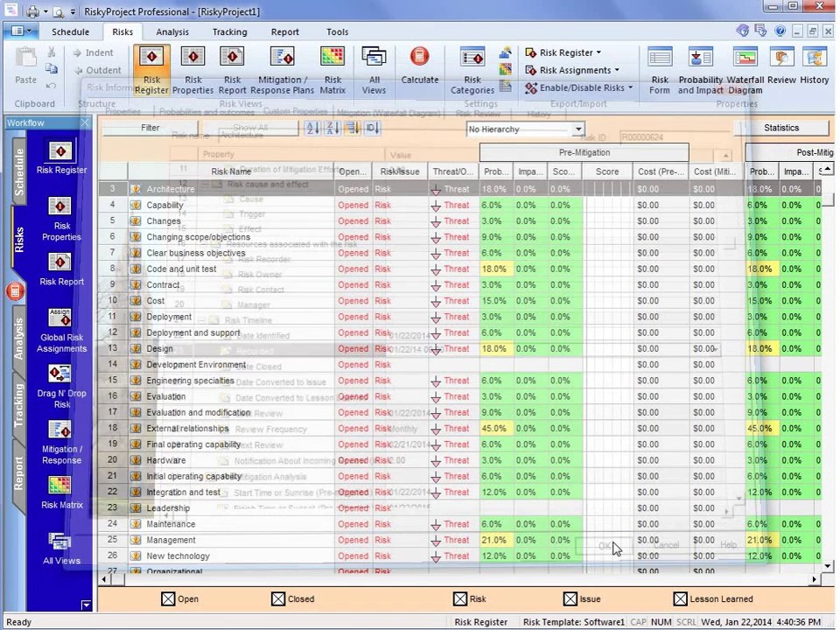Select row number 16 header
Image resolution: width=840 pixels, height=630 pixels.
[113, 396]
